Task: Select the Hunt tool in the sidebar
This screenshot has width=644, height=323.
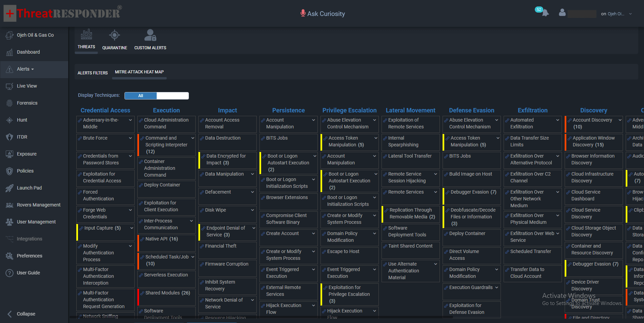Action: [x=22, y=120]
